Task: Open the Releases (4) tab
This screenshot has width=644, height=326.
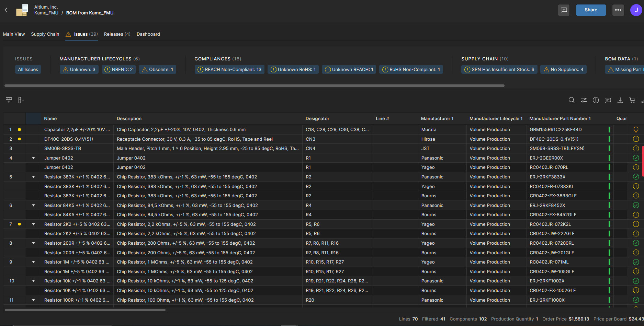Action: [x=117, y=34]
